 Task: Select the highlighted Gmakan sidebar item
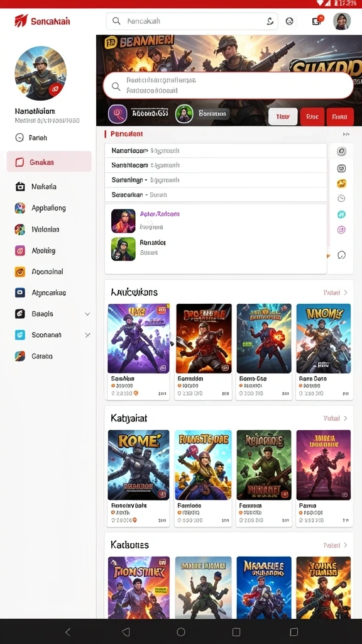point(49,162)
